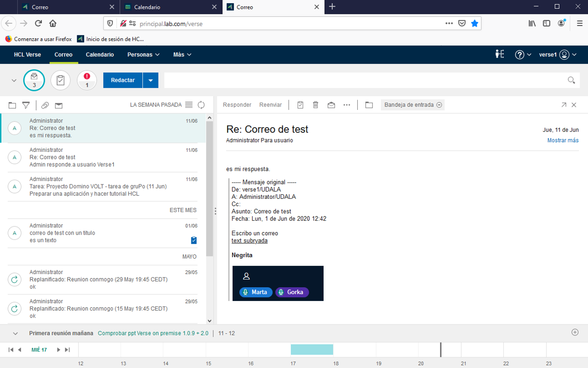The height and width of the screenshot is (368, 588).
Task: Open a new browser tab
Action: [x=332, y=7]
